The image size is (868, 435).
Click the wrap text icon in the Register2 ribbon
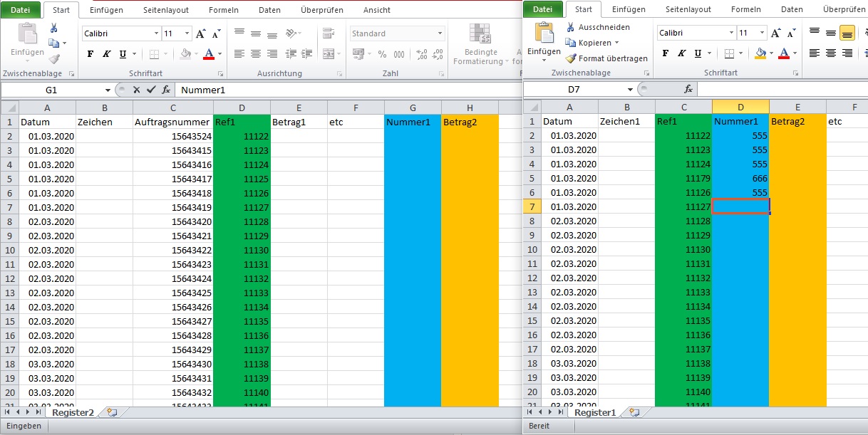[328, 33]
